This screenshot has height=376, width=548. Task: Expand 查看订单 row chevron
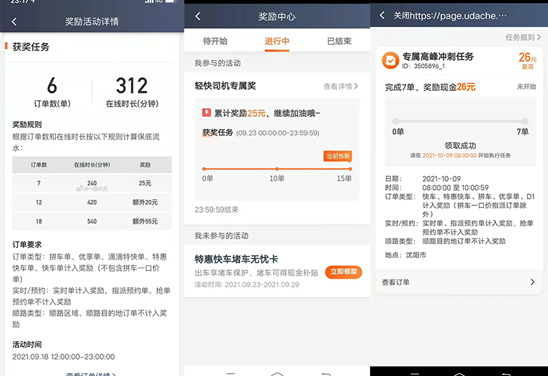click(x=532, y=282)
